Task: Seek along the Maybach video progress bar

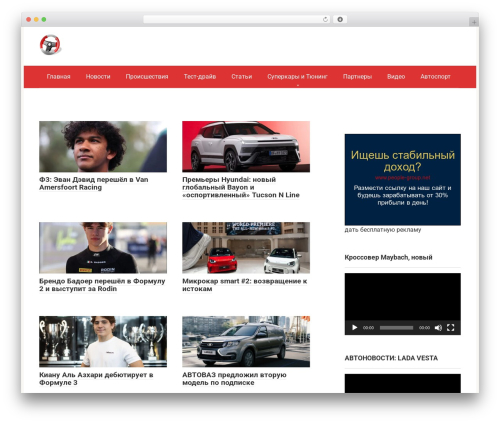Action: click(x=396, y=328)
